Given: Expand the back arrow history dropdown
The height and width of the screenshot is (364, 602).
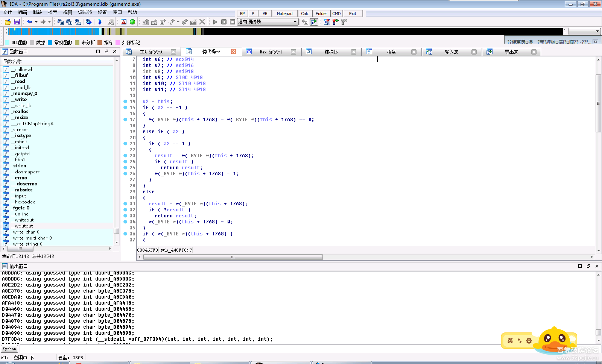Looking at the screenshot, I should 36,22.
